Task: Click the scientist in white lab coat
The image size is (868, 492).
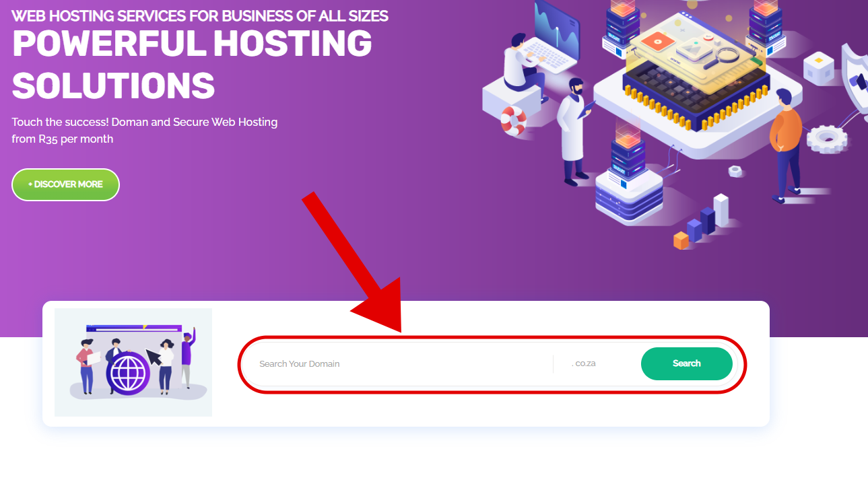Action: 573,131
